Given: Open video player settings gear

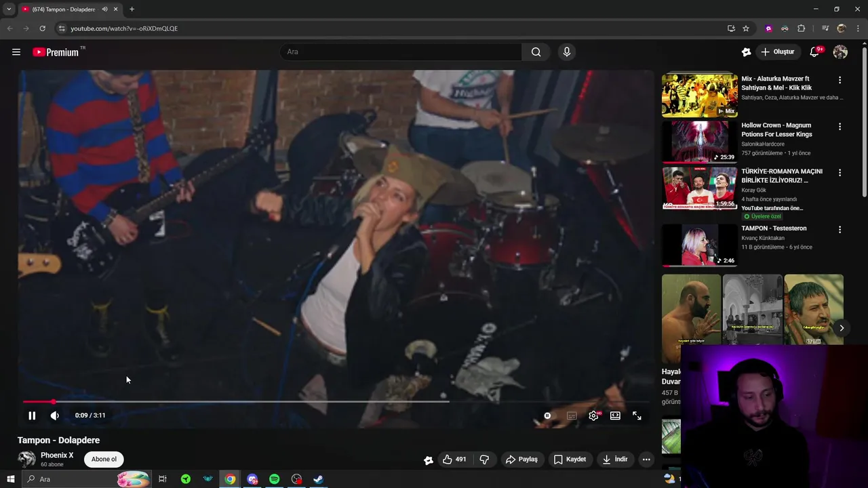Looking at the screenshot, I should (593, 415).
